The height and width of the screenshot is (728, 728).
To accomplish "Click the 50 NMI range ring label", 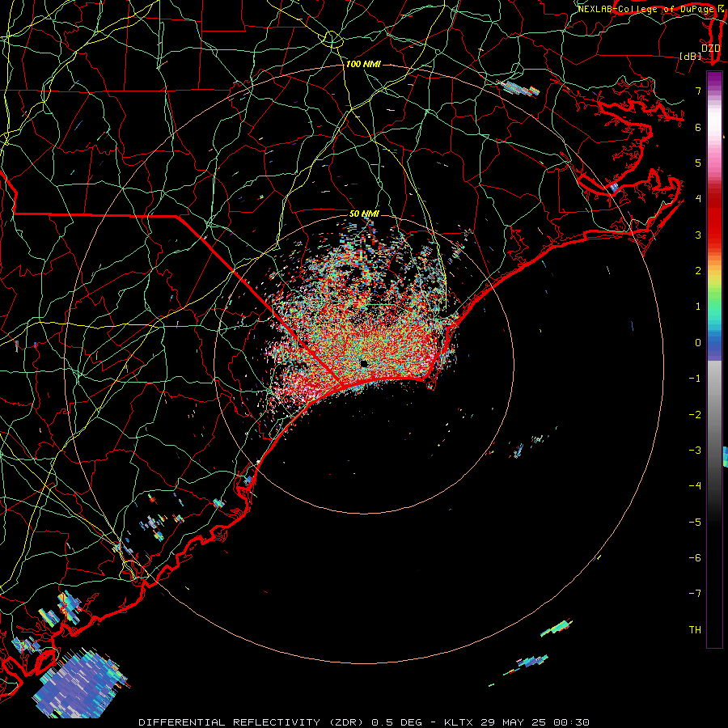I will click(363, 214).
